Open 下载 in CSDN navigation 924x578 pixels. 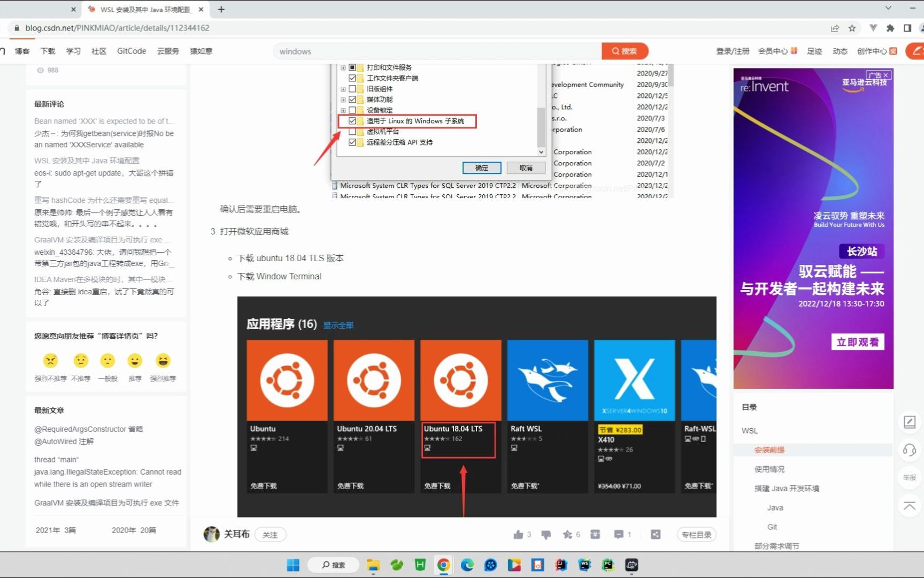(48, 51)
